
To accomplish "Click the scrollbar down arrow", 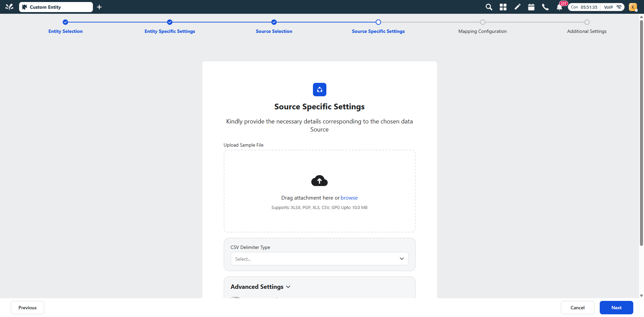I will [x=641, y=296].
